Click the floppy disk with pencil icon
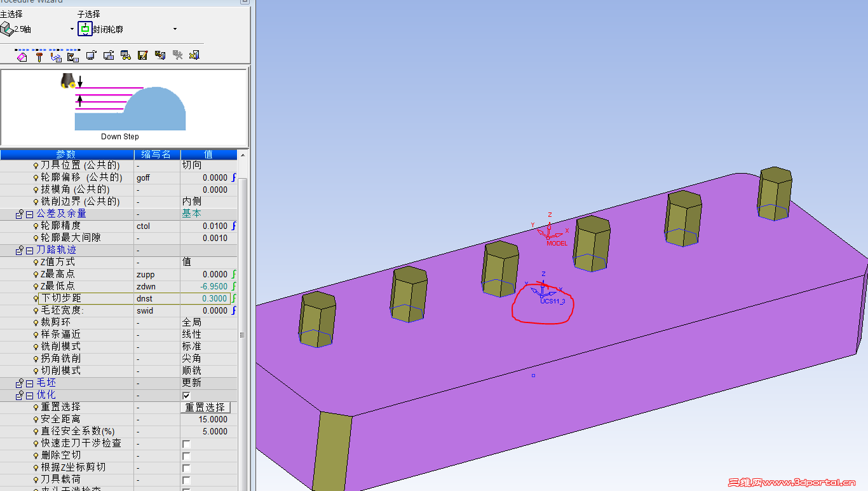Image resolution: width=868 pixels, height=491 pixels. [x=143, y=55]
